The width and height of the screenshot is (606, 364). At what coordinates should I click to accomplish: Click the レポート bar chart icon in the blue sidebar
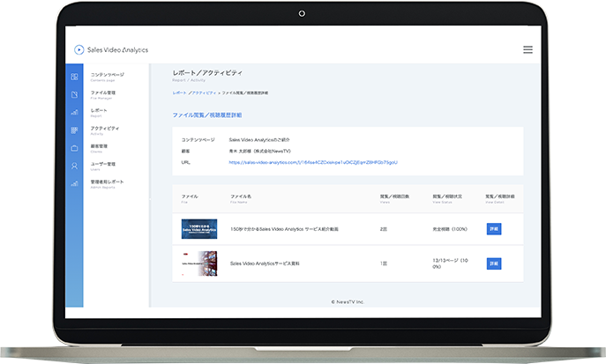click(74, 112)
